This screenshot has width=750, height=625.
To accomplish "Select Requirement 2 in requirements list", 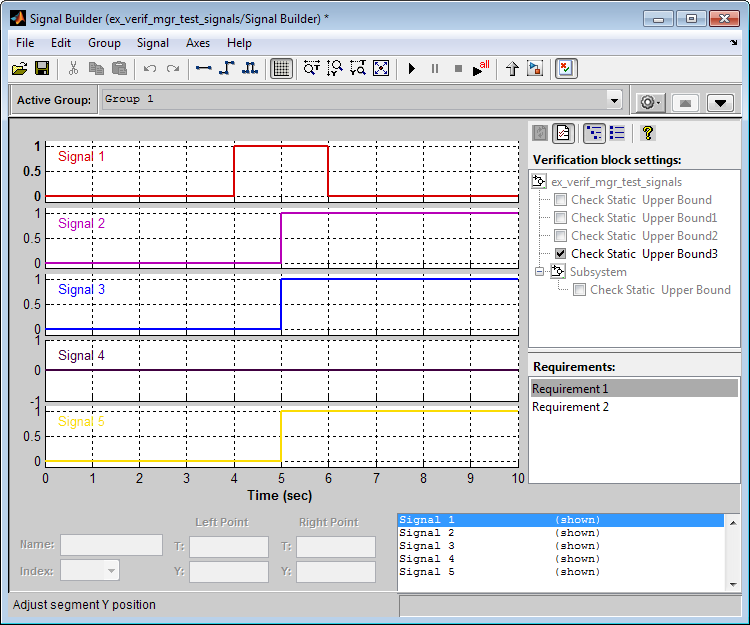I will click(569, 407).
